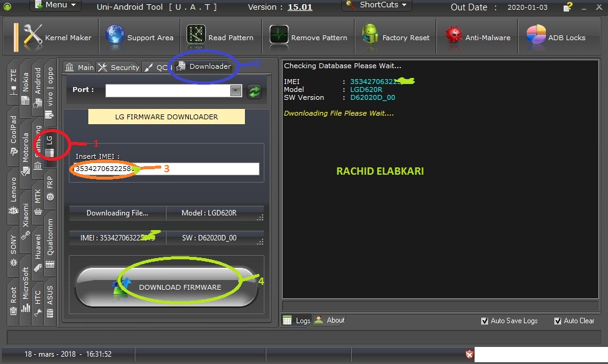
Task: Toggle the Auto Save Logs checkbox
Action: click(484, 321)
